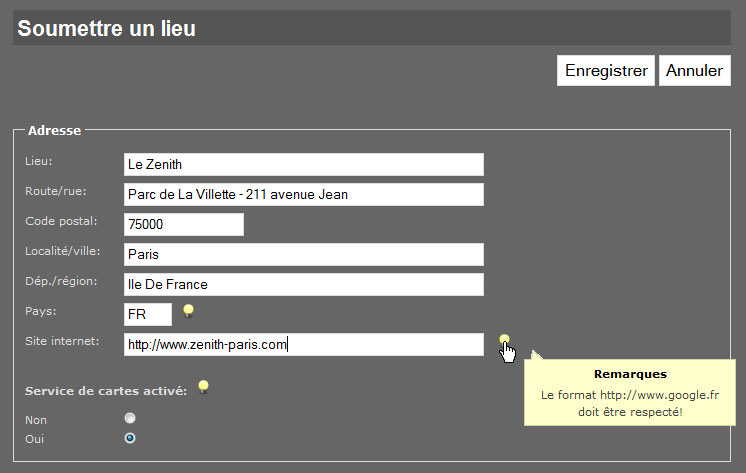Select the Non radio button
746x473 pixels.
130,418
